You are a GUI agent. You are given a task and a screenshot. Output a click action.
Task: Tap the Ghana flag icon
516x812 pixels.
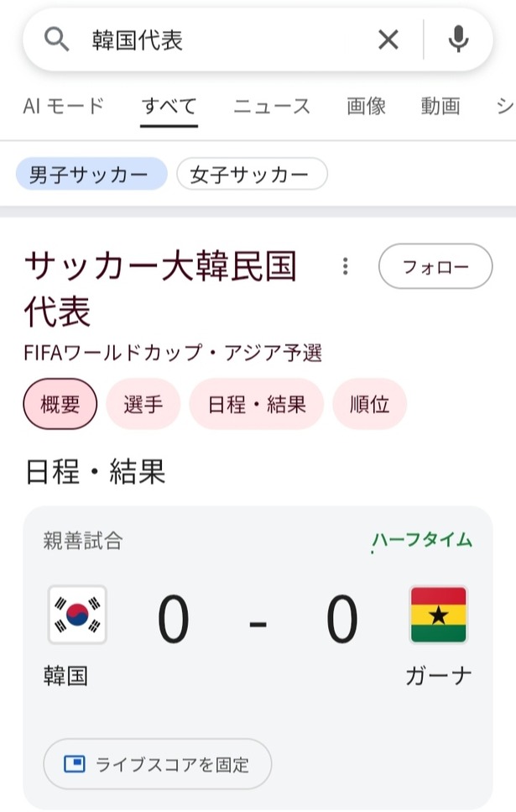coord(437,616)
